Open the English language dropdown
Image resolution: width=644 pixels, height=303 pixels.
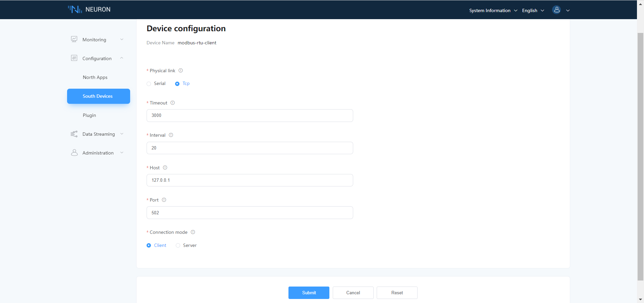click(x=533, y=10)
